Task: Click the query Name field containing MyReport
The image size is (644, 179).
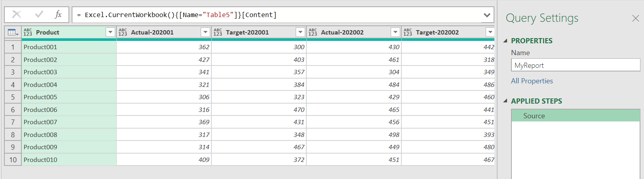Action: pos(575,65)
